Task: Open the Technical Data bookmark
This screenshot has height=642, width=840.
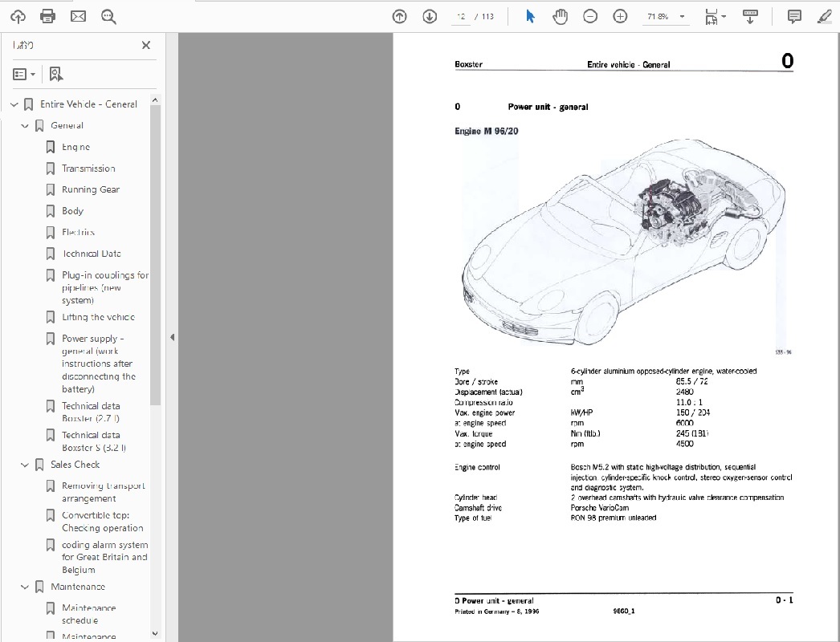Action: click(92, 254)
